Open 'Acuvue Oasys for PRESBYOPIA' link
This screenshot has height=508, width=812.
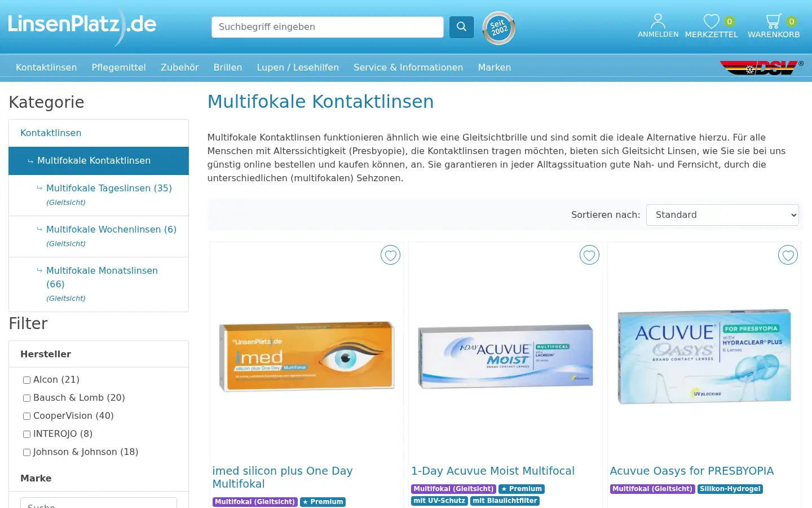click(x=692, y=471)
